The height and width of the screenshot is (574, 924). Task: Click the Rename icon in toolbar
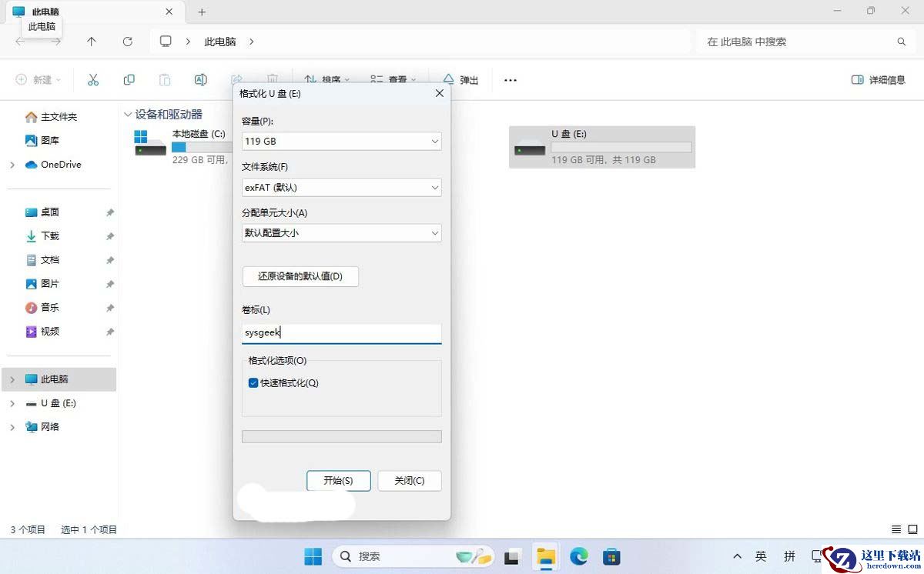point(200,79)
